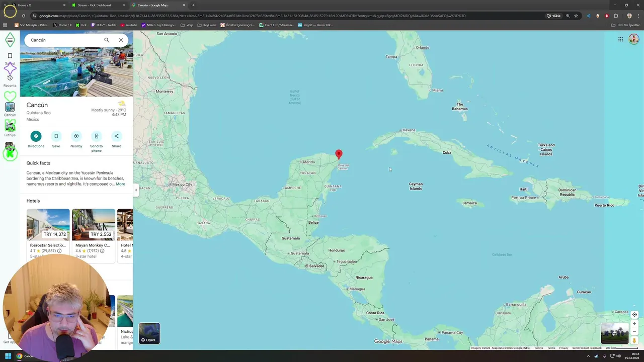Open the Windows Start menu
Viewport: 644px width, 362px height.
(x=8, y=356)
